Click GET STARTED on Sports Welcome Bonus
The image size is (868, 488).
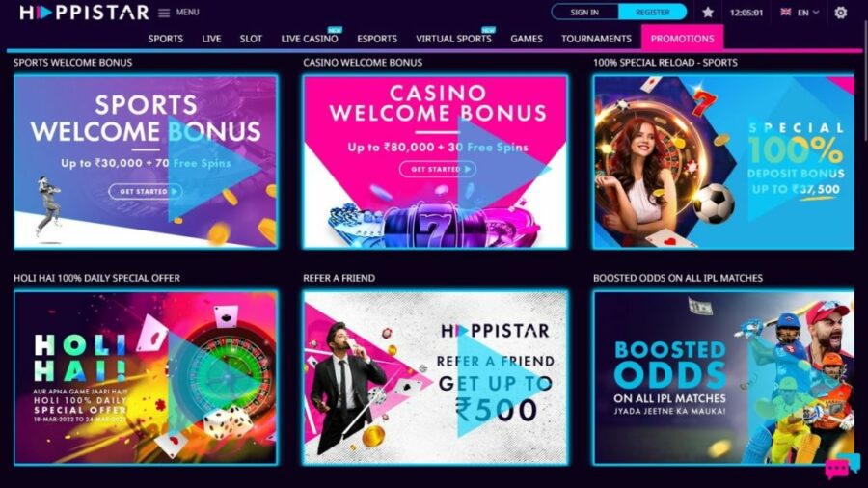[145, 191]
